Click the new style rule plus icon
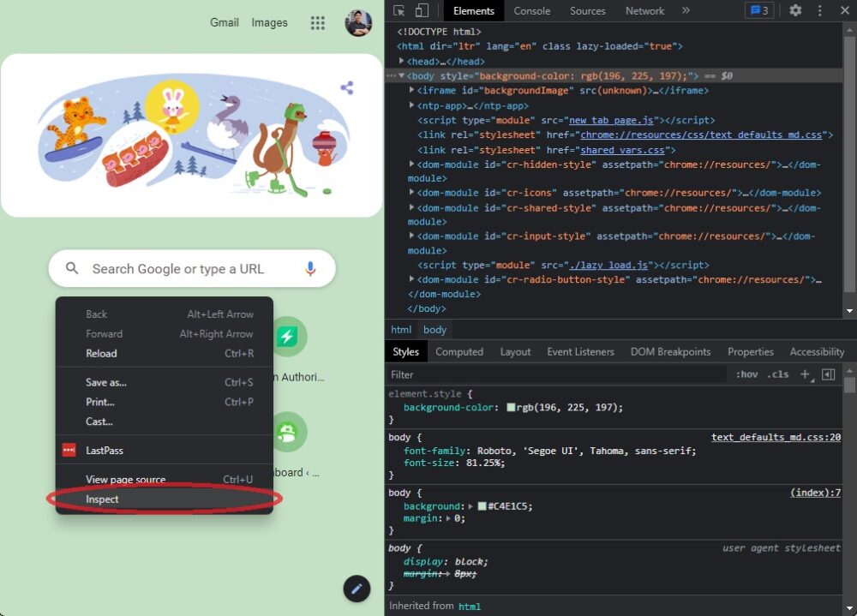Screen dimensions: 857x616 tap(804, 374)
